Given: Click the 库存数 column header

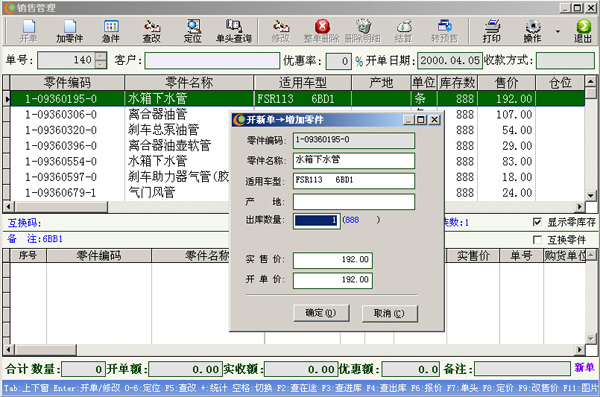Looking at the screenshot, I should tap(457, 83).
